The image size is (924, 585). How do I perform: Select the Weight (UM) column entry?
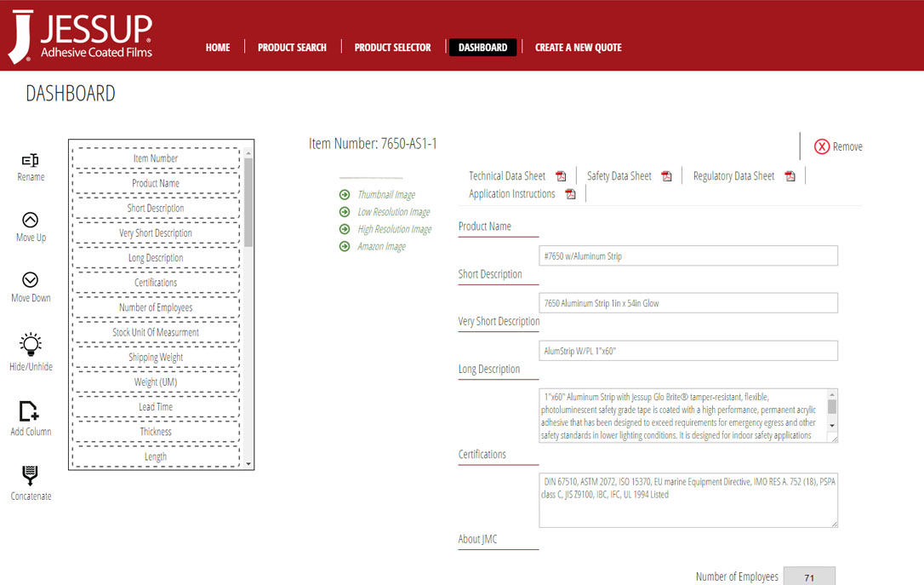pyautogui.click(x=156, y=381)
